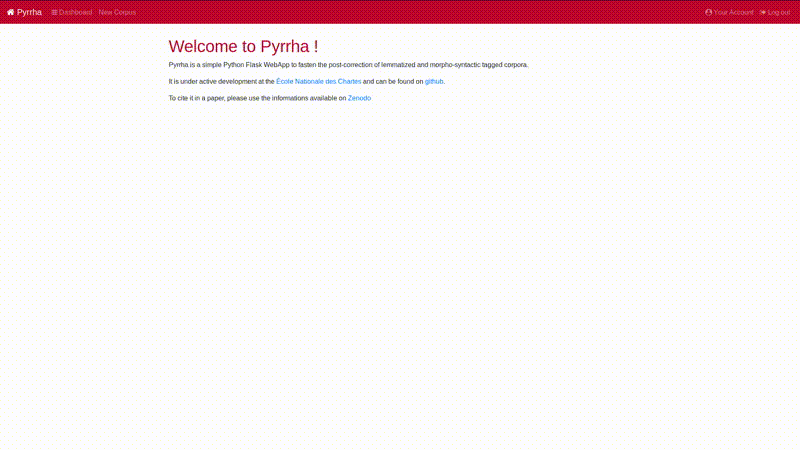
Task: Click the Dashboard list icon
Action: point(54,12)
